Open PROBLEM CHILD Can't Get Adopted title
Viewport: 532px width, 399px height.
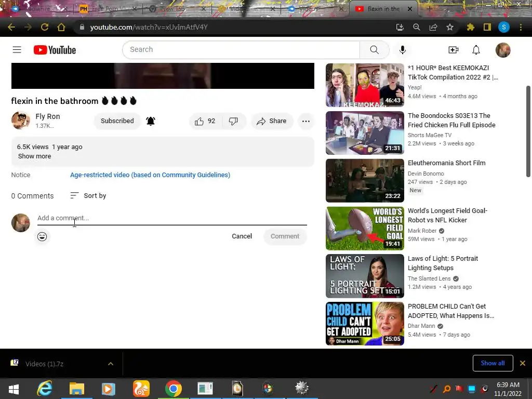pos(451,311)
